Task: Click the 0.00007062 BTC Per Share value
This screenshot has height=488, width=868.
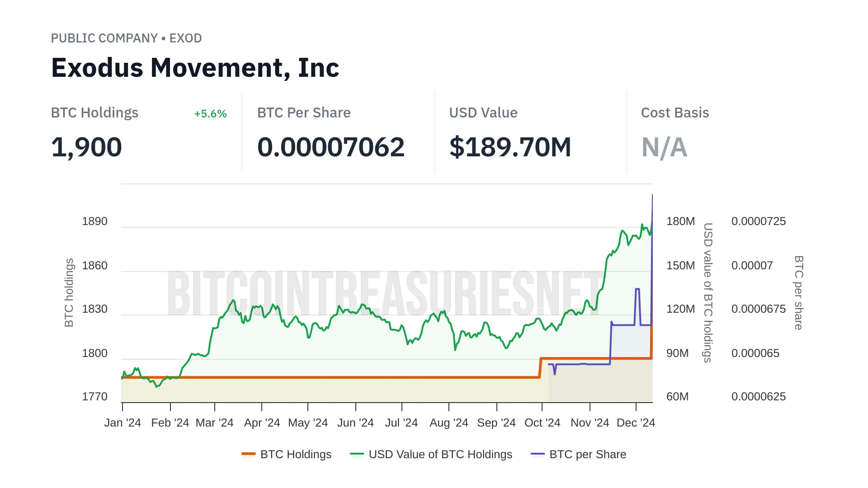Action: click(330, 147)
